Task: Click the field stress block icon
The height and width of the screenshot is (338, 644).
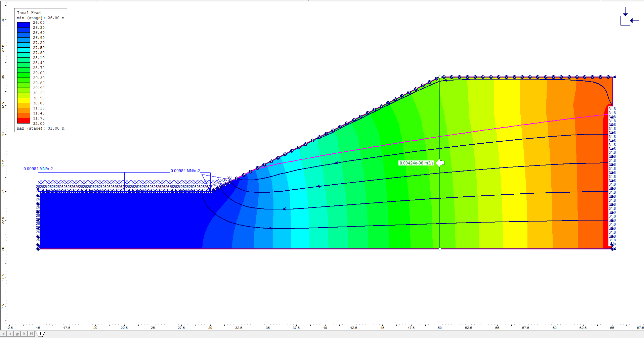Action: tap(625, 20)
